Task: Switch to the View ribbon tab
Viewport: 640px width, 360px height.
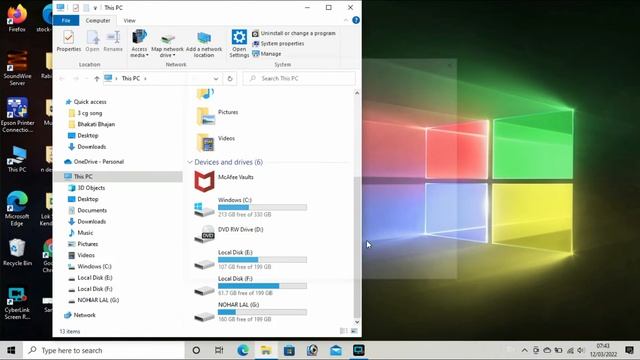Action: coord(129,20)
